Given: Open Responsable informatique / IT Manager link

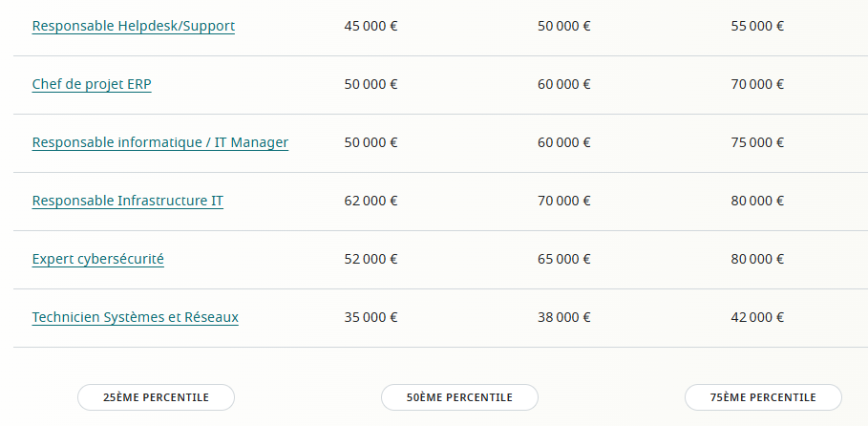Looking at the screenshot, I should [159, 142].
